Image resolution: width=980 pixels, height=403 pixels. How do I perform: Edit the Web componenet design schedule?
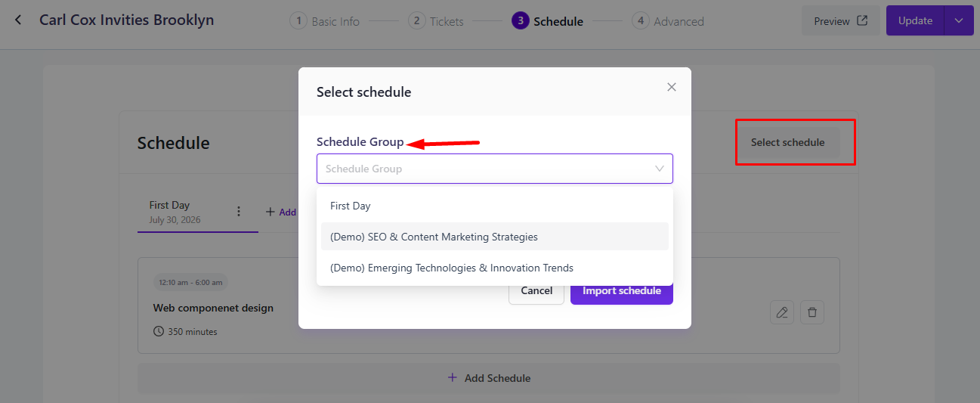[782, 312]
